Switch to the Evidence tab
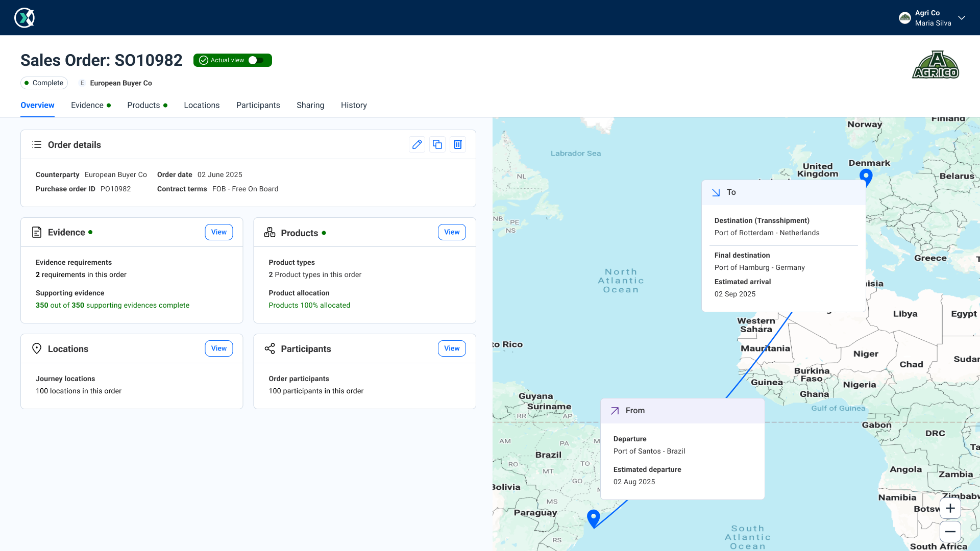This screenshot has width=980, height=551. point(87,105)
